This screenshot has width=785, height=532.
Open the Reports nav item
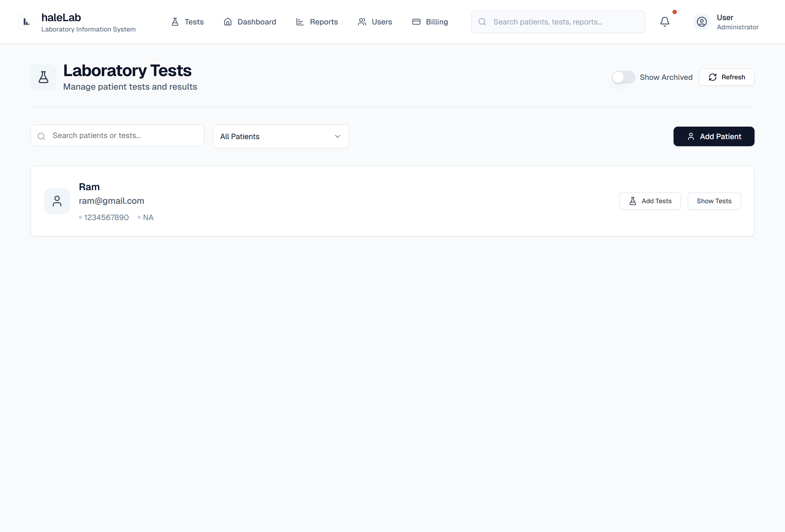(x=317, y=22)
